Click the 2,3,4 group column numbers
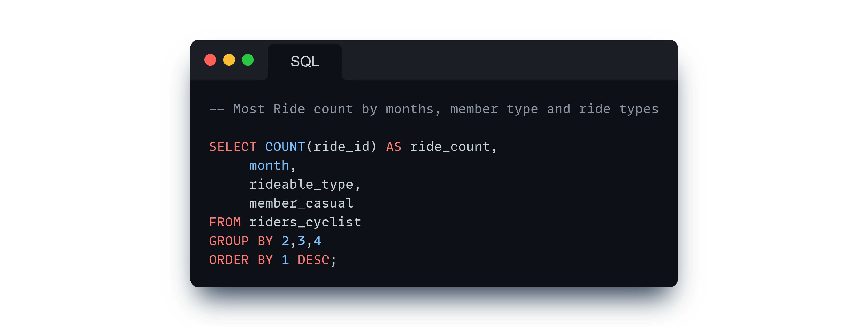This screenshot has width=868, height=327. [x=301, y=241]
